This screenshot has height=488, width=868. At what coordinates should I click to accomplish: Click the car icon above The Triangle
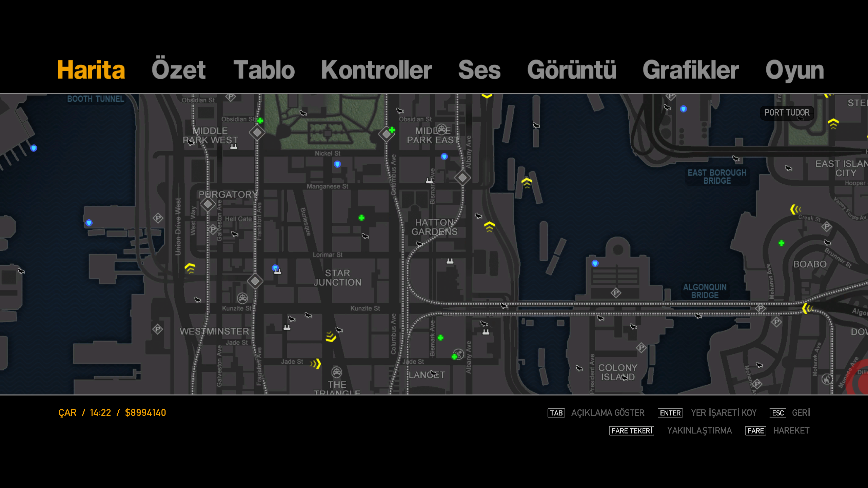pos(337,372)
